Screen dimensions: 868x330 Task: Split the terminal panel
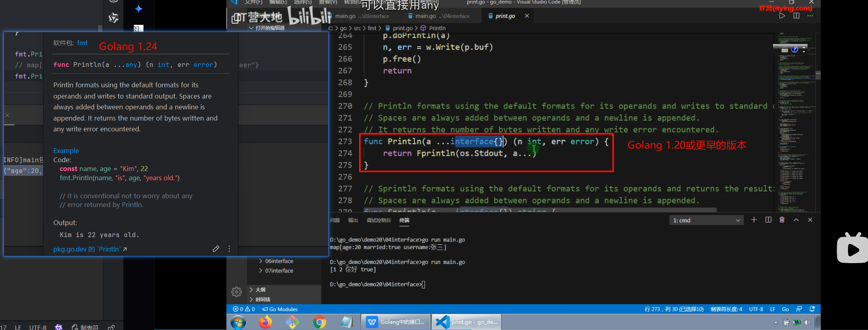pyautogui.click(x=768, y=220)
